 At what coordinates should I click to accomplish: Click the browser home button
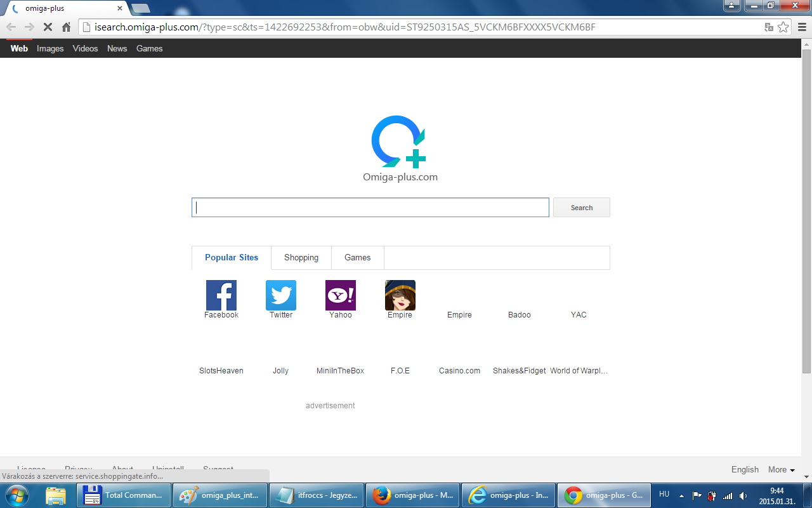coord(67,27)
